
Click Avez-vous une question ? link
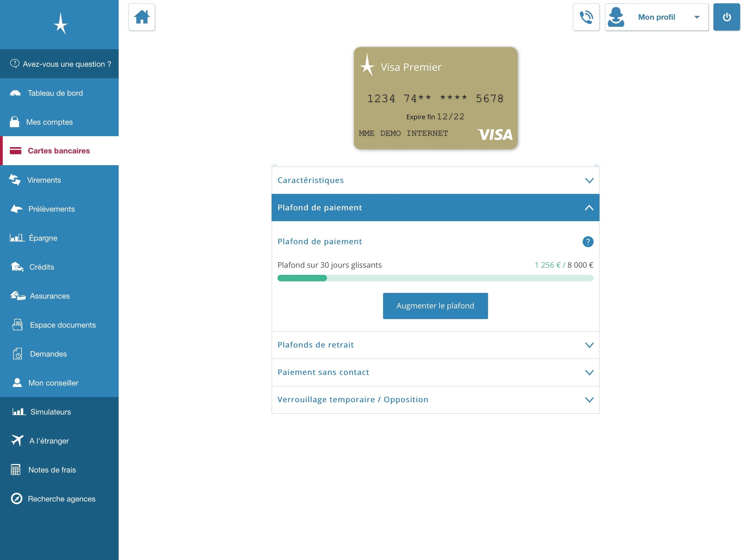pyautogui.click(x=61, y=64)
